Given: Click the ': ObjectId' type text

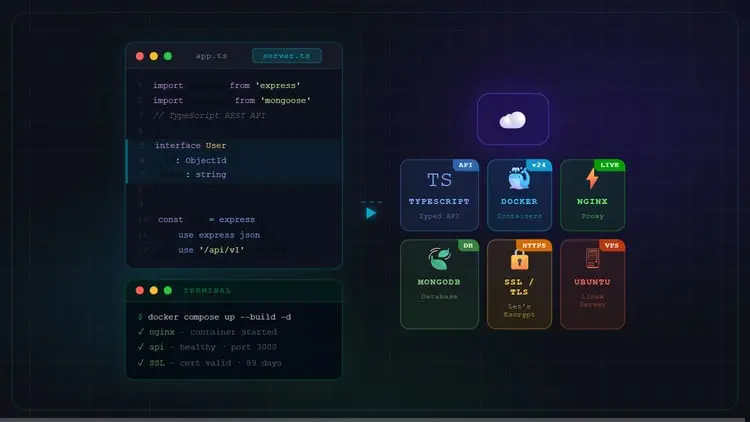Looking at the screenshot, I should (x=201, y=160).
